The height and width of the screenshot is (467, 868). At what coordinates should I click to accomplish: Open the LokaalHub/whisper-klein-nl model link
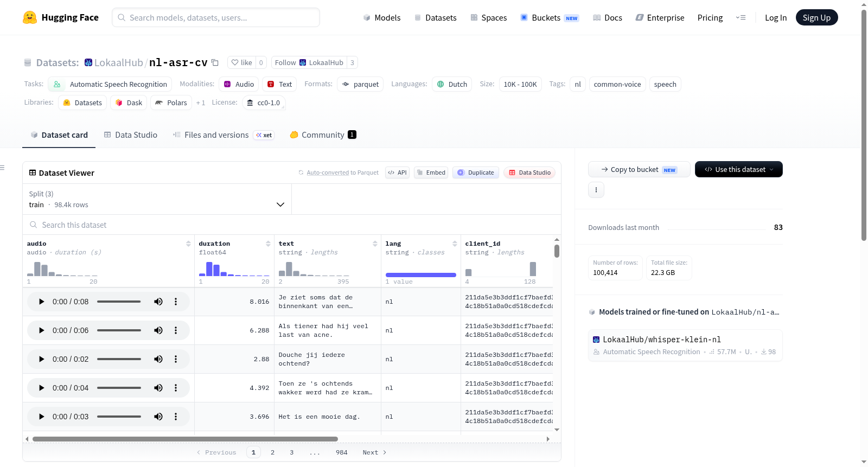[x=662, y=340]
